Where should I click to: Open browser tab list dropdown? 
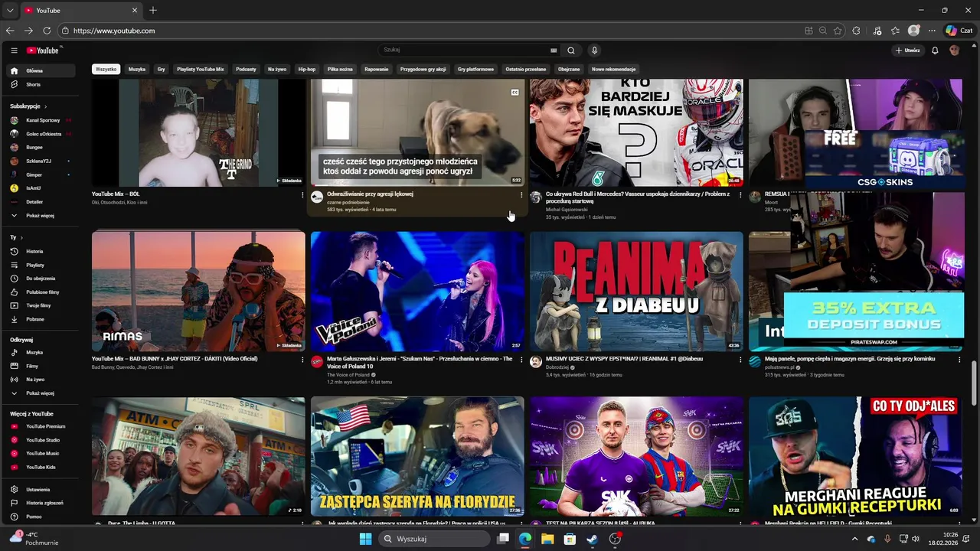point(10,11)
